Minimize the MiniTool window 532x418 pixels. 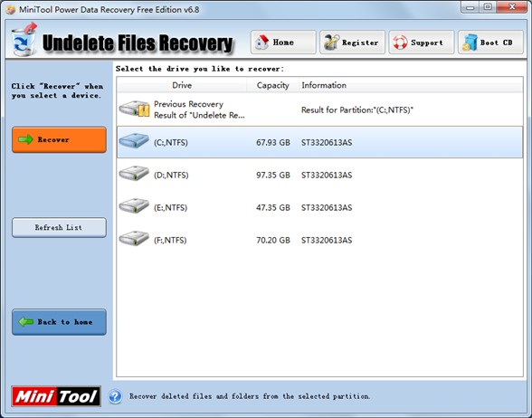tap(470, 7)
